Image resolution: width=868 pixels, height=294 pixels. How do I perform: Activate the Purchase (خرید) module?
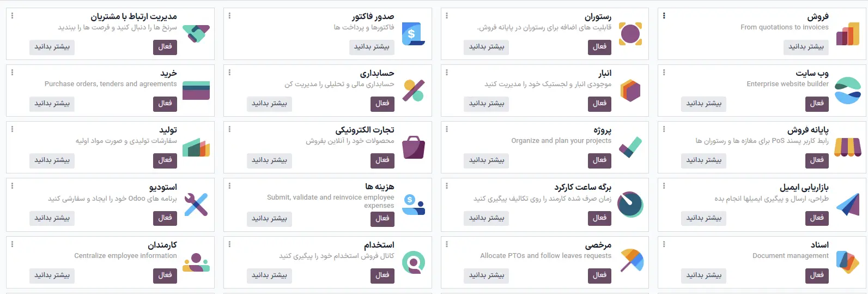165,104
